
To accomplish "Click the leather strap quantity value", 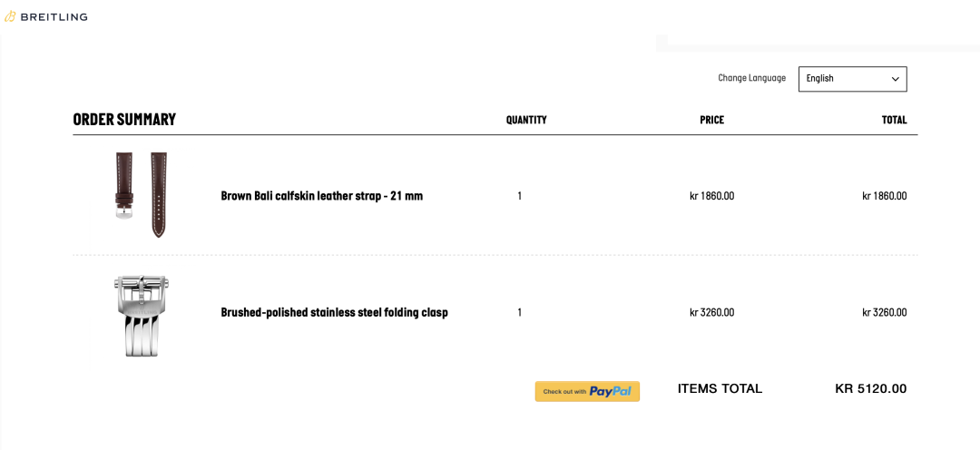I will point(519,196).
